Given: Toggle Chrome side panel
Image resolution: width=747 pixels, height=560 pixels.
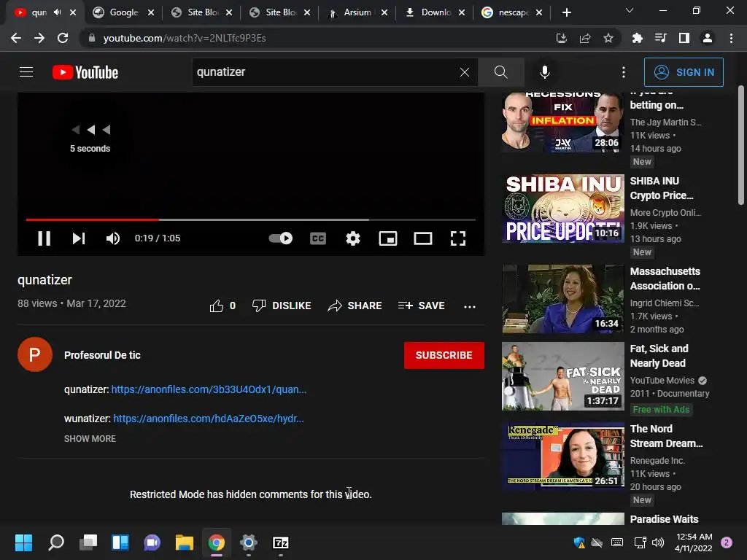Looking at the screenshot, I should coord(684,38).
